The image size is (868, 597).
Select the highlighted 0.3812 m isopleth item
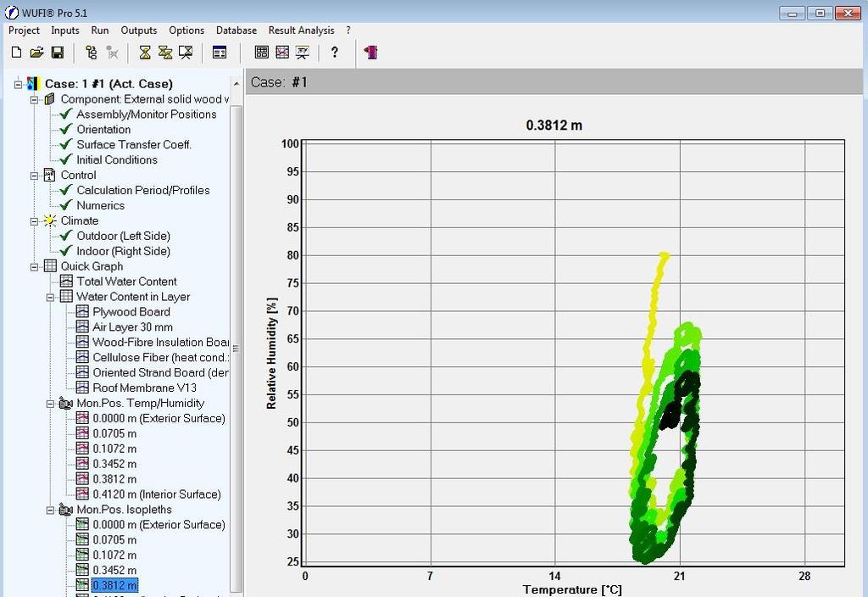point(114,585)
